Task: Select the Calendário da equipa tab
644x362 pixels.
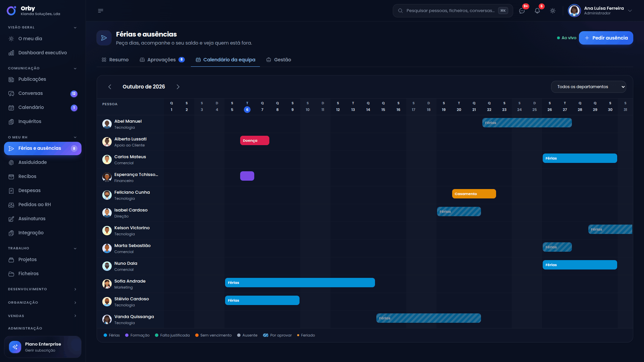Action: pos(225,60)
